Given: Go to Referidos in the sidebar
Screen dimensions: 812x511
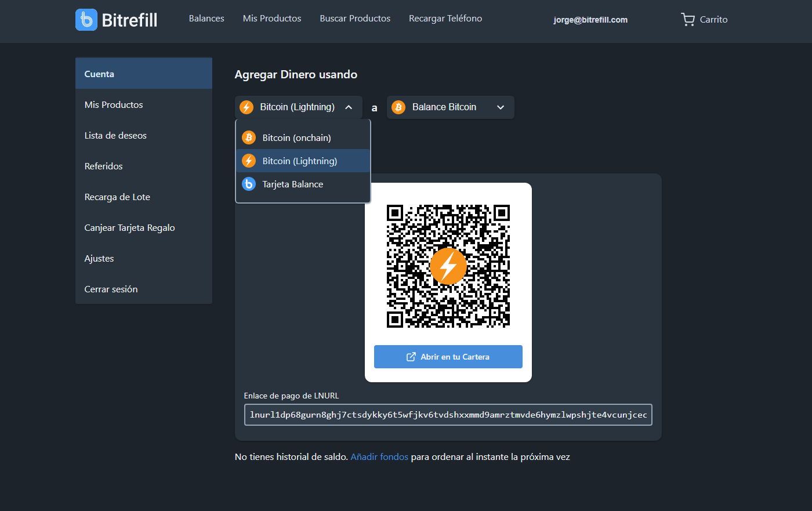Looking at the screenshot, I should (144, 166).
